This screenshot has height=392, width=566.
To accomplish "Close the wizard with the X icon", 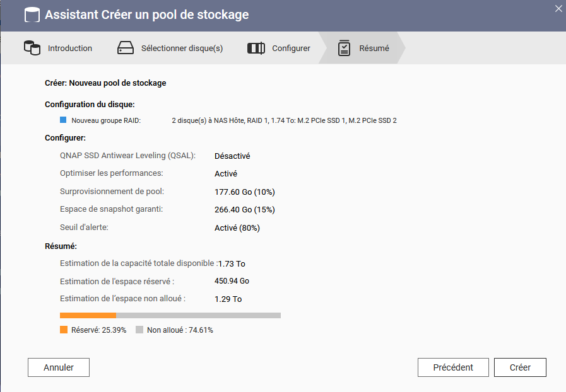I will click(x=558, y=8).
